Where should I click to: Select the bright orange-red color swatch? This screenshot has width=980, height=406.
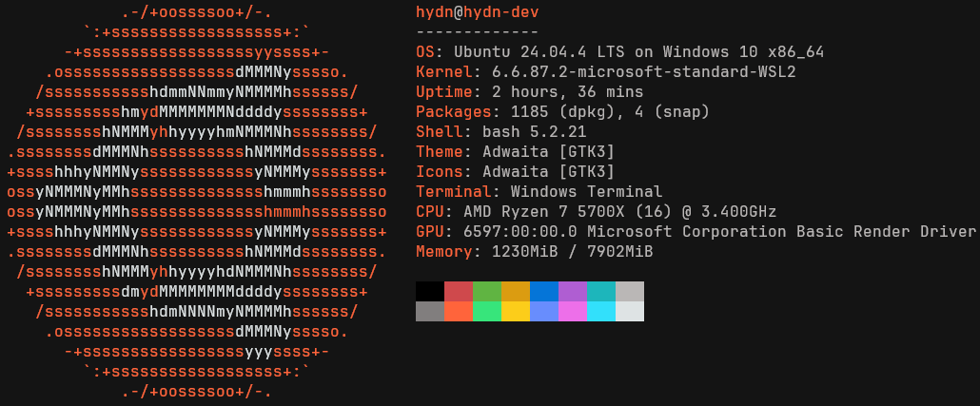coord(459,311)
